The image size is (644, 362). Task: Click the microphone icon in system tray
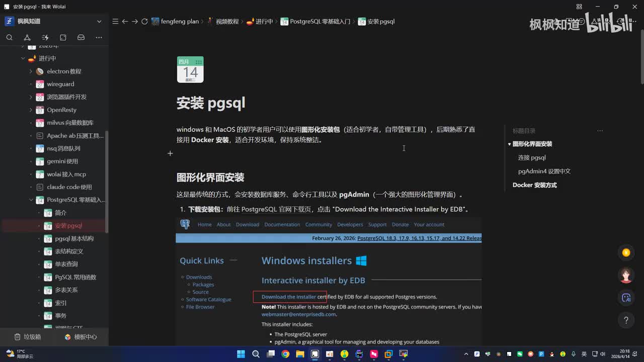tap(574, 354)
